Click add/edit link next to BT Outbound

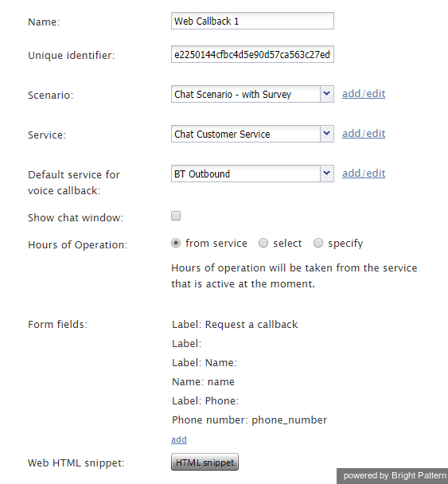364,174
